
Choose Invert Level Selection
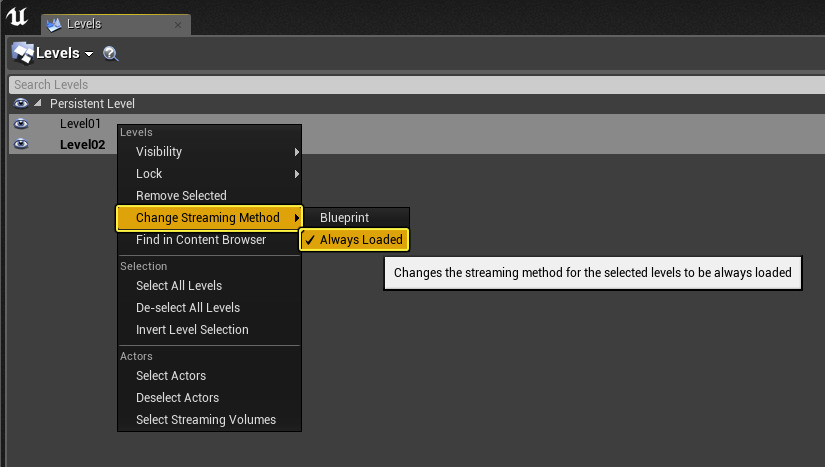(x=192, y=330)
